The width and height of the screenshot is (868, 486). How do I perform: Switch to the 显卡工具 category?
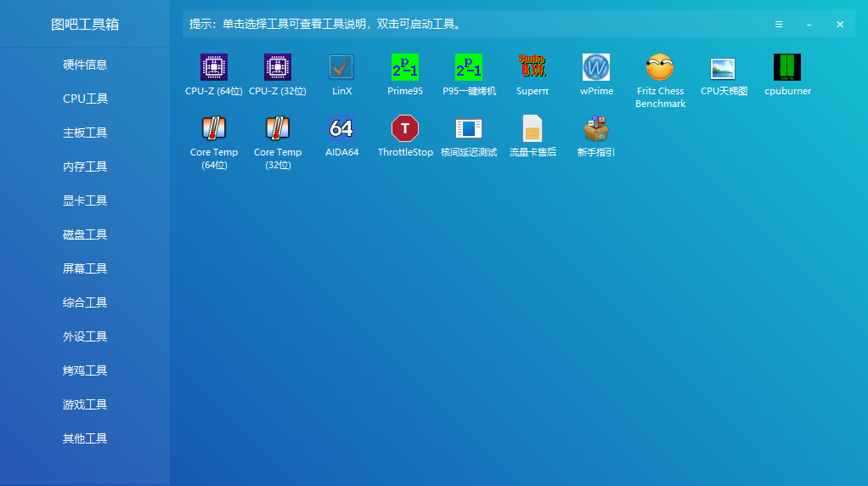pos(85,201)
